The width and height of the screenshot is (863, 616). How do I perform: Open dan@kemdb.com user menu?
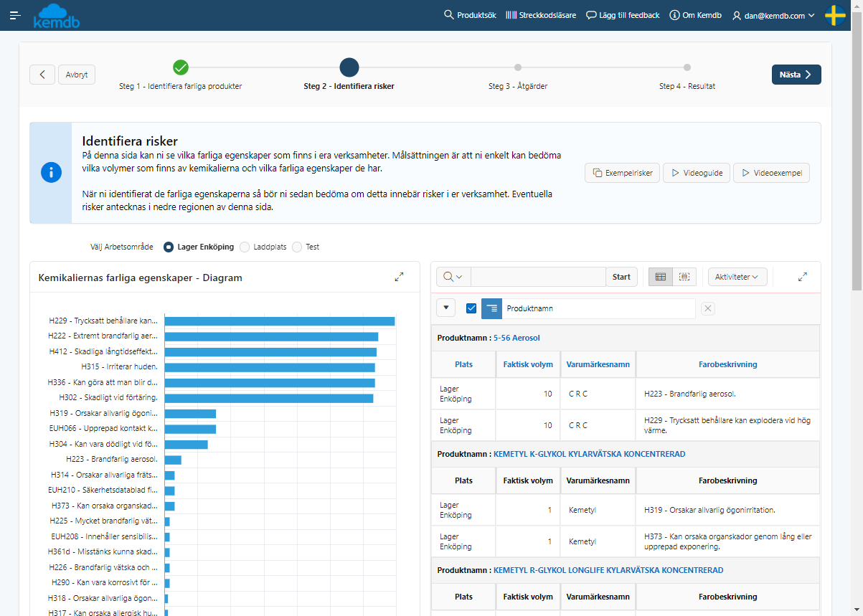coord(773,15)
